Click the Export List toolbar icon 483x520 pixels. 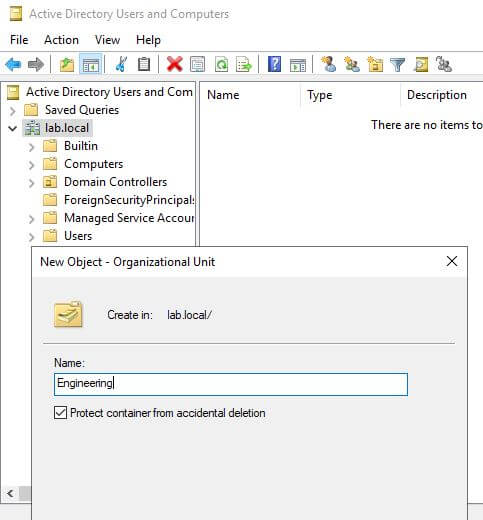tap(244, 64)
